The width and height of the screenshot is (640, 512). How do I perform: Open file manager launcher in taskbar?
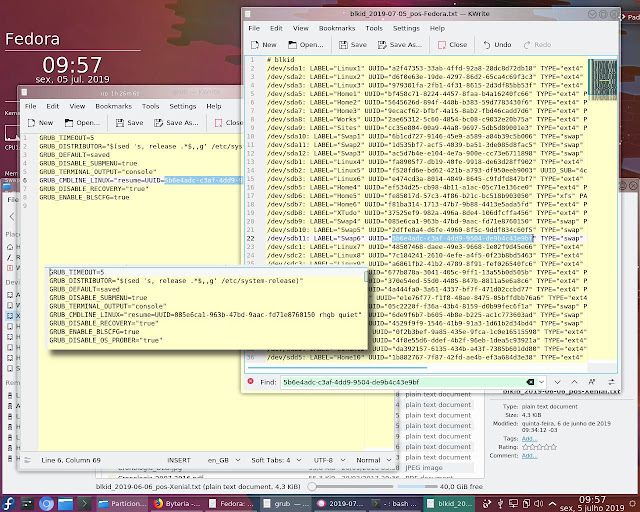pyautogui.click(x=65, y=503)
